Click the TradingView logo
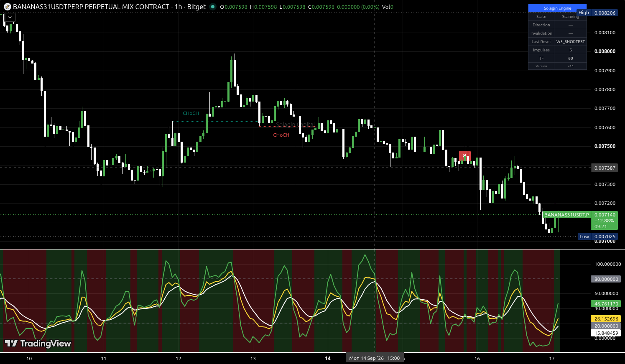The height and width of the screenshot is (364, 625). click(x=38, y=344)
